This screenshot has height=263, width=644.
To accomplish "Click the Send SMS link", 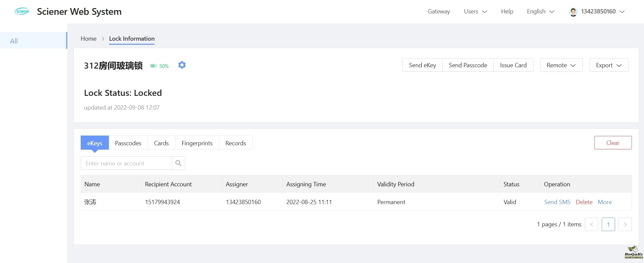I will click(557, 202).
